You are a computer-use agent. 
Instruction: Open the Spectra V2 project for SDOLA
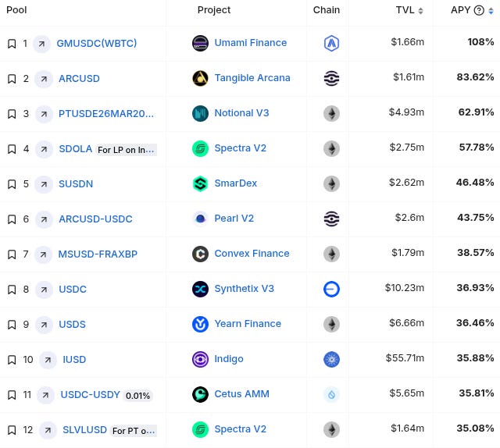tap(241, 148)
